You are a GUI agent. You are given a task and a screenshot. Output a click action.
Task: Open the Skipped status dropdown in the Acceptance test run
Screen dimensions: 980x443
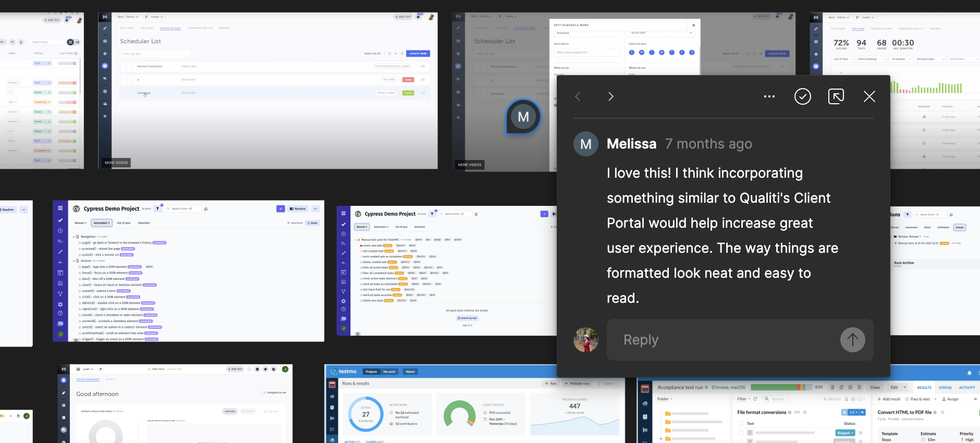point(845,433)
